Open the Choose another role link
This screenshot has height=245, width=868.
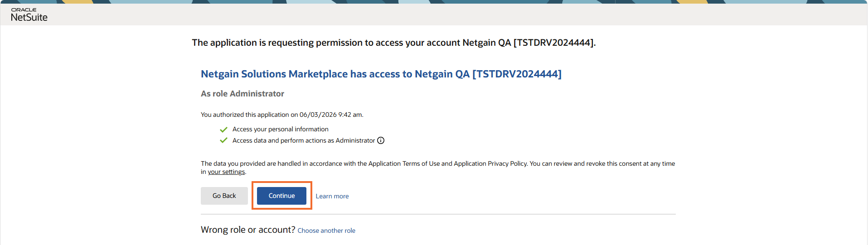coord(326,231)
